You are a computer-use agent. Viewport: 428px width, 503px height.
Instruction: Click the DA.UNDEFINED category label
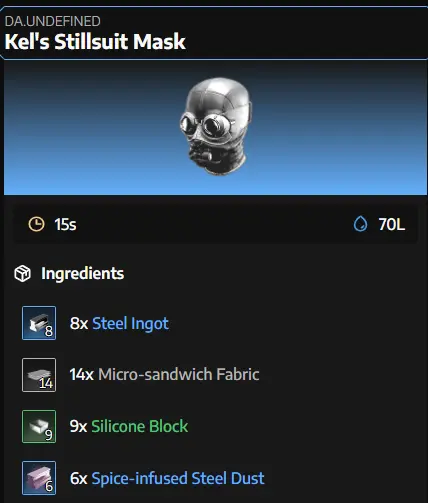click(53, 21)
